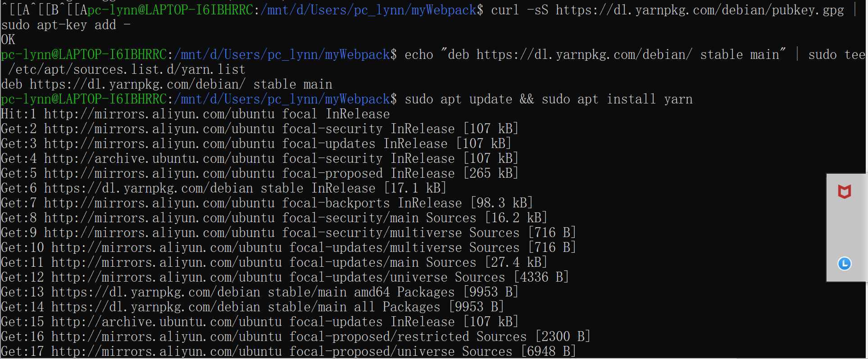This screenshot has height=359, width=868.
Task: Click the Get:5 focal-proposed InRelease [265 kB] line
Action: 259,173
